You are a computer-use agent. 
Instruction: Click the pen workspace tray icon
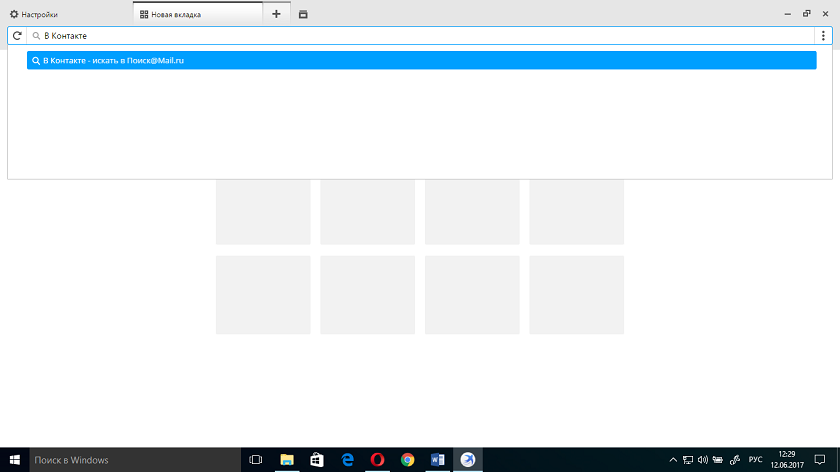tap(735, 460)
